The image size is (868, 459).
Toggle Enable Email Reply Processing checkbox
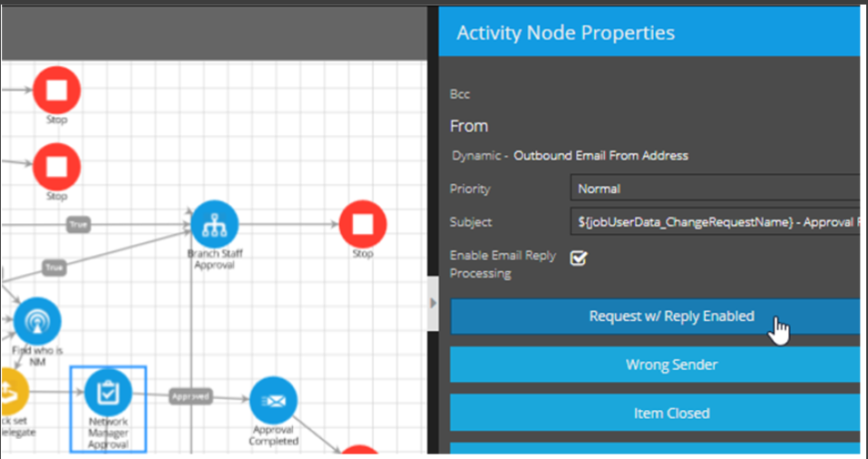click(578, 259)
